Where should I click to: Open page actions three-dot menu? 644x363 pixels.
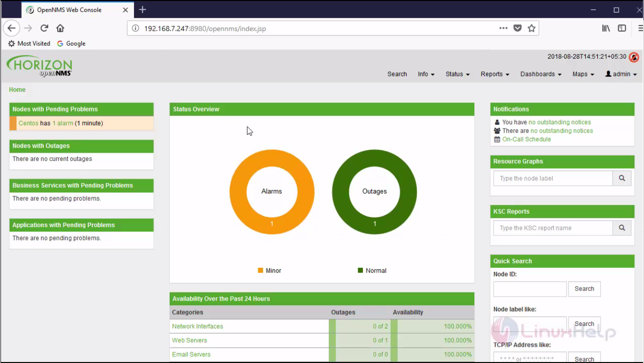click(503, 28)
